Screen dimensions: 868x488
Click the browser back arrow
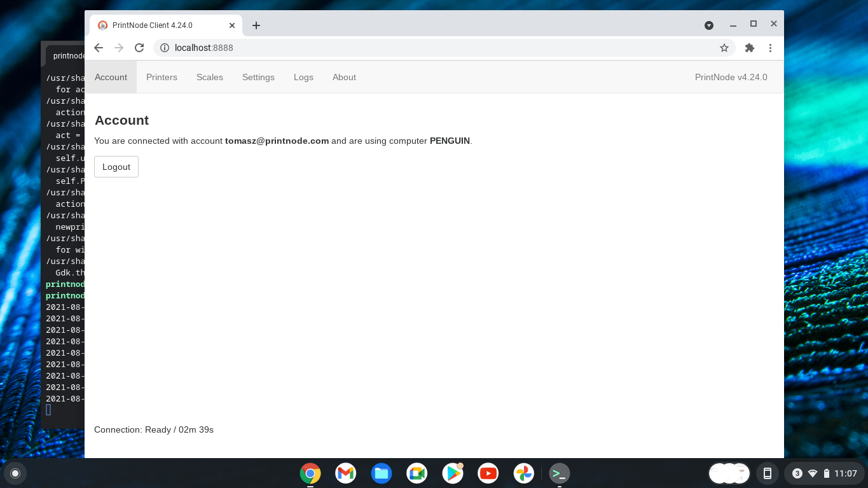click(x=99, y=48)
